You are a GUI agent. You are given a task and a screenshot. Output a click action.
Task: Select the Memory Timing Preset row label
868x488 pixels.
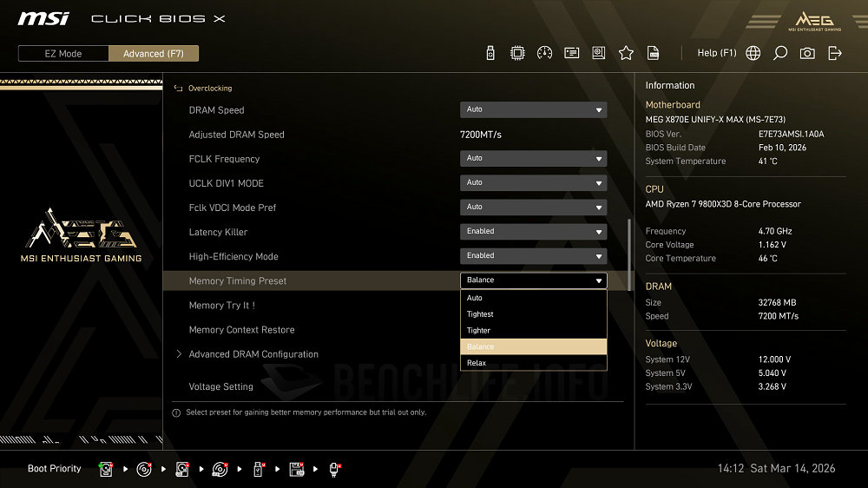tap(238, 280)
